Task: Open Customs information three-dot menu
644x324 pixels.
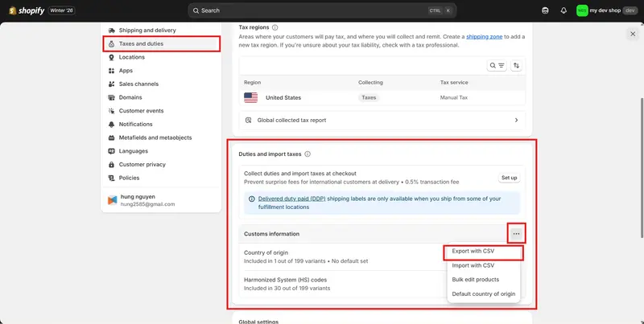Action: (x=516, y=234)
